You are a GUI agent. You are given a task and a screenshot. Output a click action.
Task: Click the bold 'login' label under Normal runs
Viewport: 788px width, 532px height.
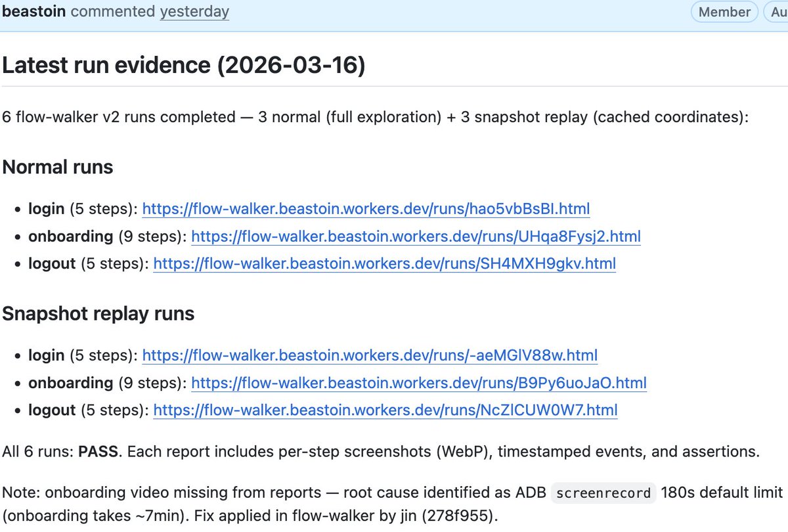pyautogui.click(x=46, y=209)
